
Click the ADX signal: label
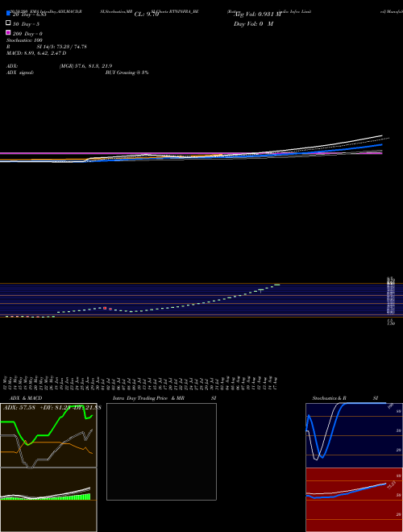click(x=20, y=73)
